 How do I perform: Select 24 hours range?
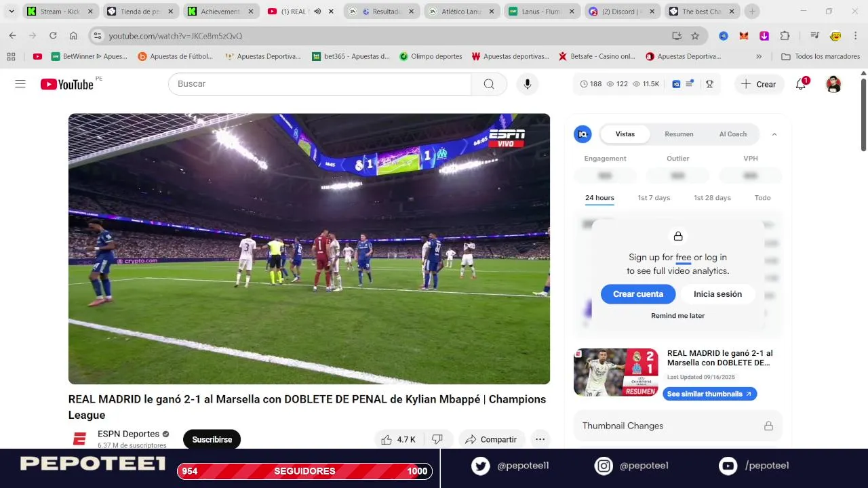599,198
